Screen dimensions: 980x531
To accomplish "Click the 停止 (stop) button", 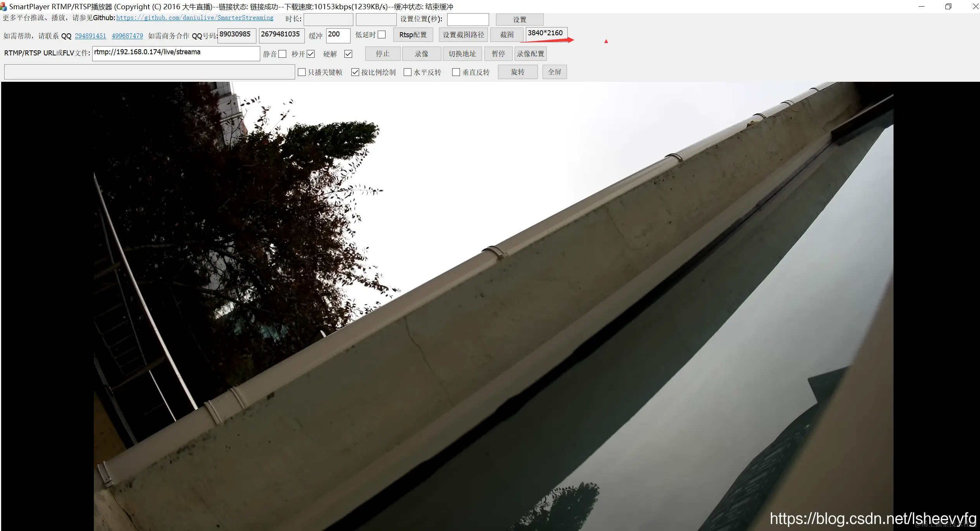I will coord(382,54).
